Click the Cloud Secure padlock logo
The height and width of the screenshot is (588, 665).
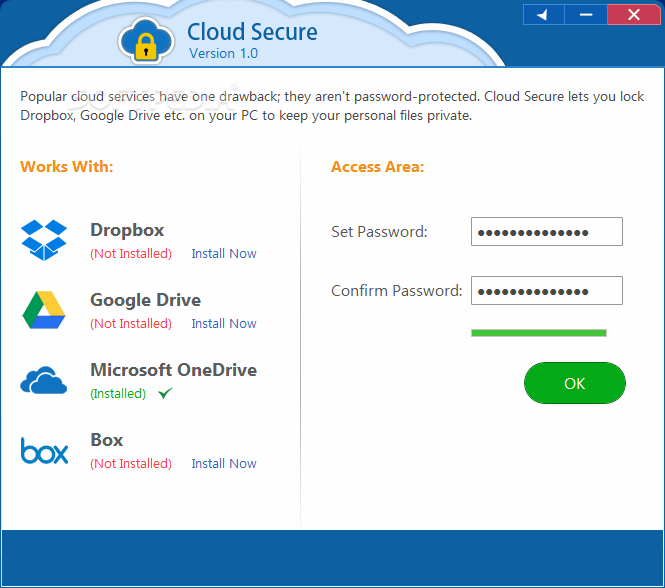tap(146, 42)
